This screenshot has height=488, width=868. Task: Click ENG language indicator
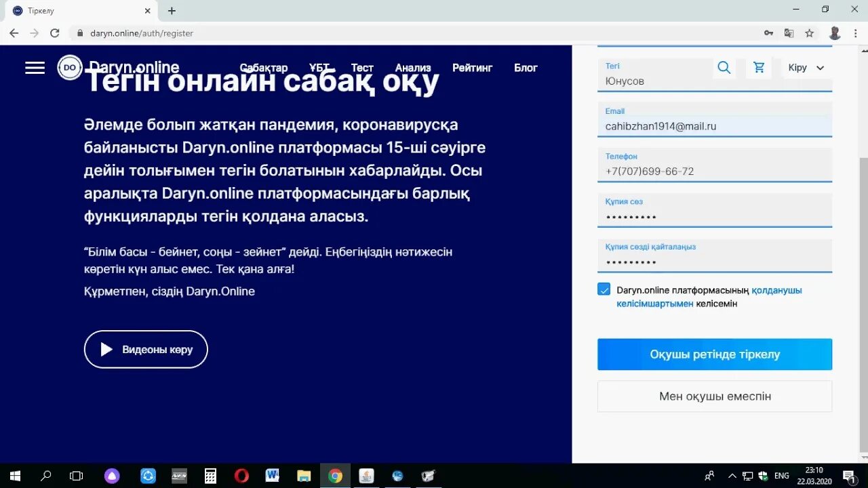coord(782,476)
